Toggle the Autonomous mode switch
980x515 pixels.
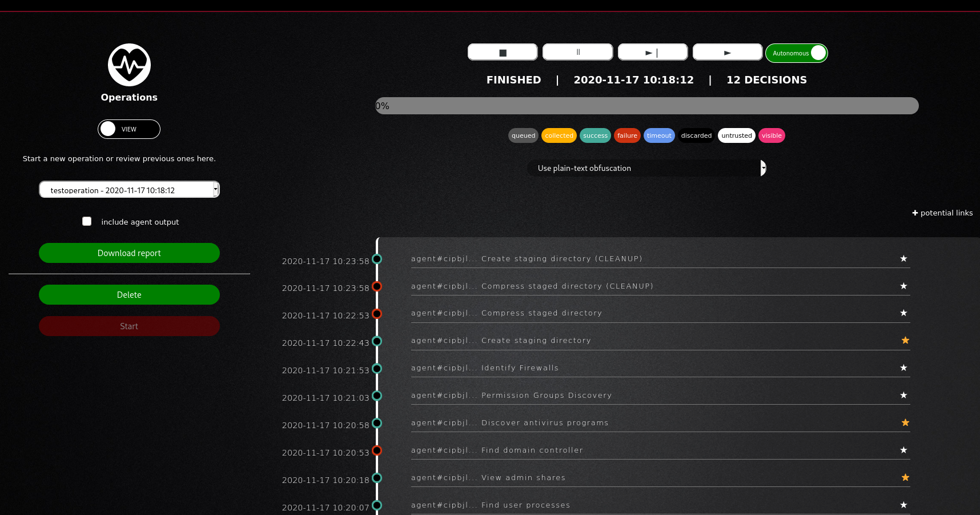tap(797, 53)
